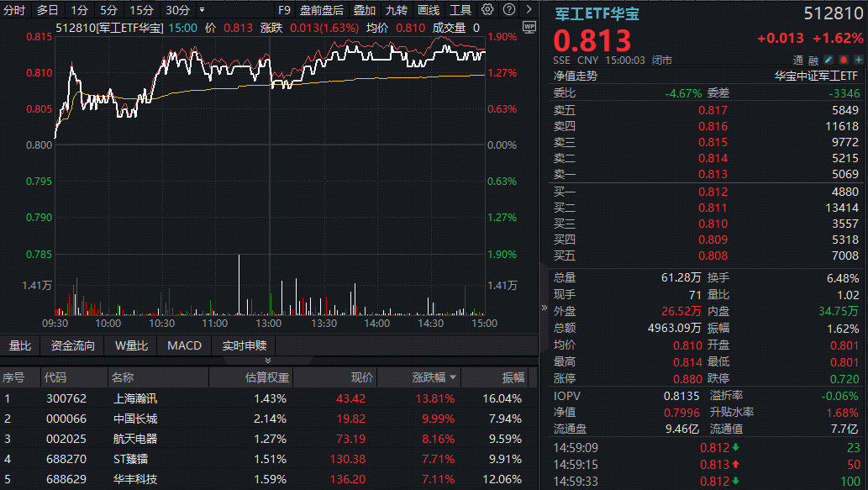Viewport: 868px width, 490px height.
Task: Switch to the 5分 chart tab
Action: pos(108,10)
